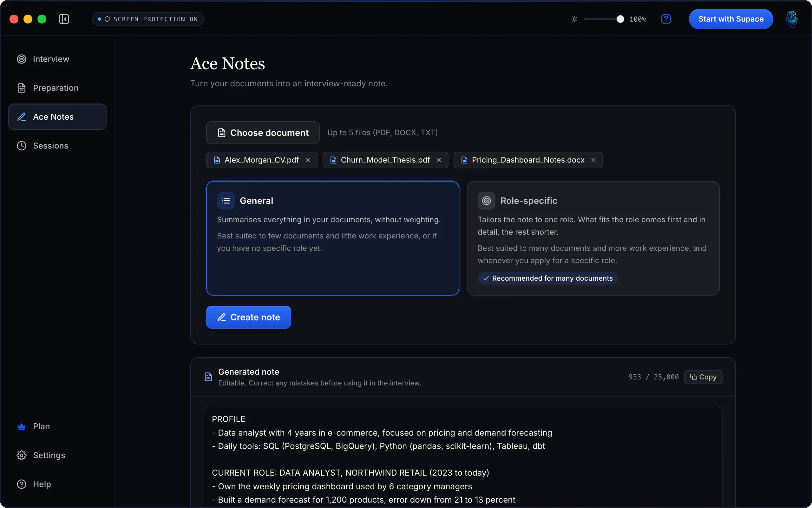This screenshot has height=508, width=812.
Task: Click the target icon on the Role-specific card
Action: pos(487,201)
